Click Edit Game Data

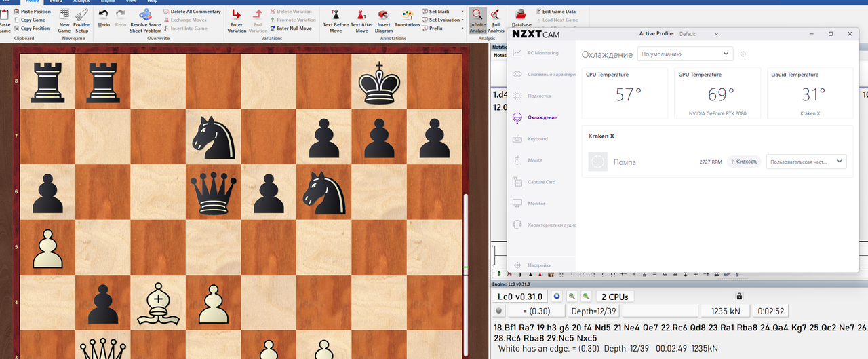(555, 12)
